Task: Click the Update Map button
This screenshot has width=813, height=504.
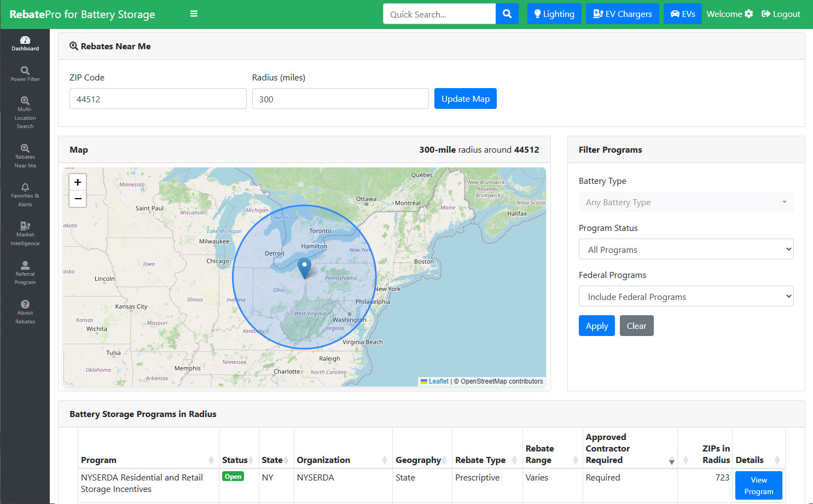Action: pos(466,99)
